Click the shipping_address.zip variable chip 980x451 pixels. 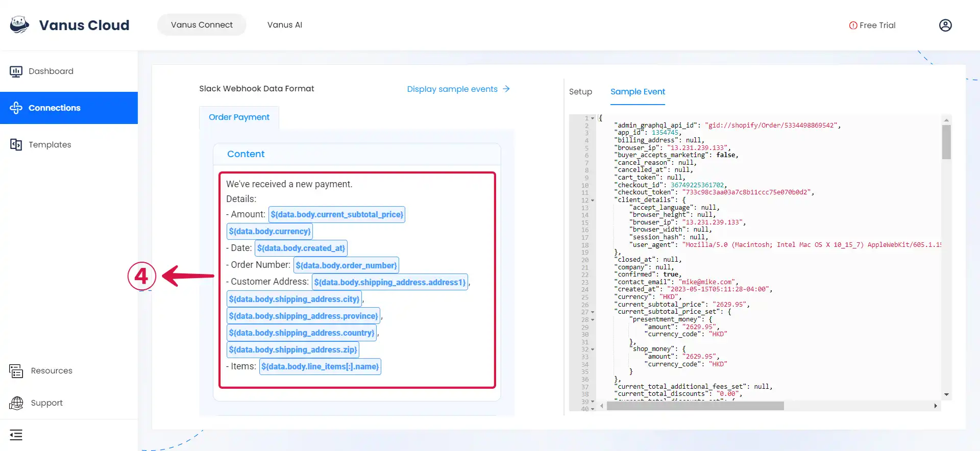point(293,349)
